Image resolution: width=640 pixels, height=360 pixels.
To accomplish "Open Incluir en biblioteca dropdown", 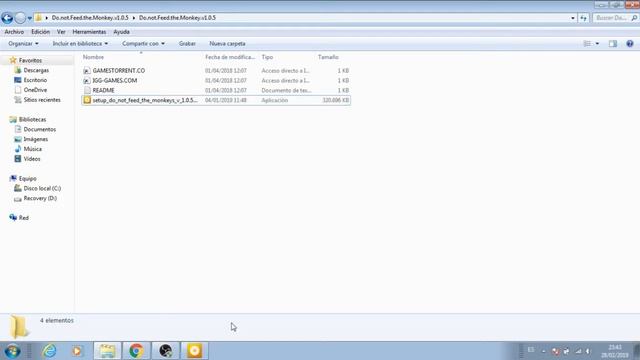I will [x=80, y=44].
